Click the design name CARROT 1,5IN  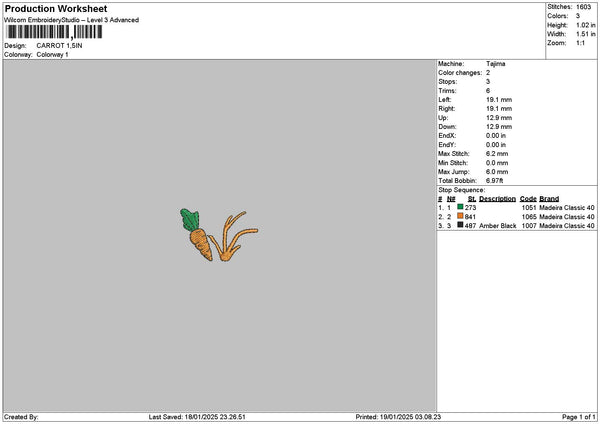coord(59,46)
